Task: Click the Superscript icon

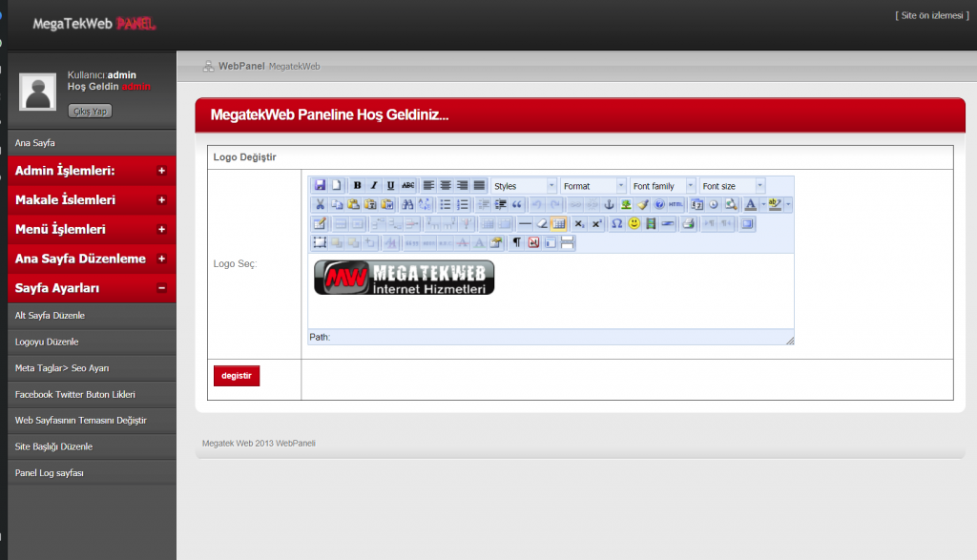Action: click(596, 223)
